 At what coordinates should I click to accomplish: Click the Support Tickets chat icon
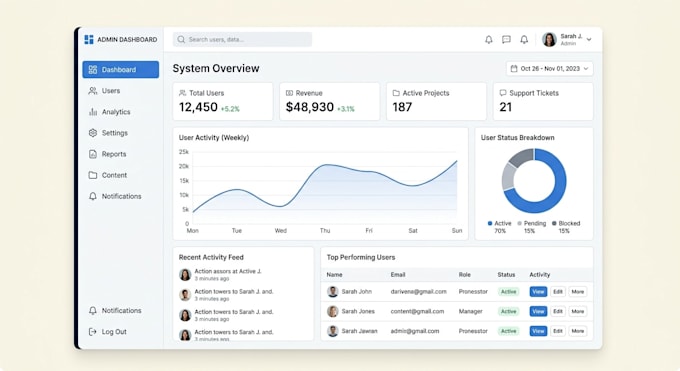coord(503,93)
